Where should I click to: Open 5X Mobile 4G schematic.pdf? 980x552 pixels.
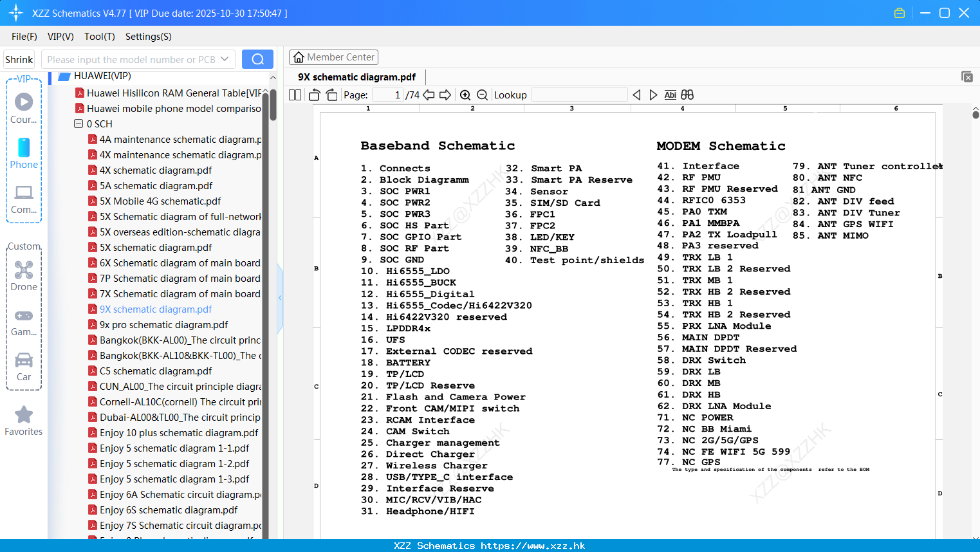[x=154, y=201]
